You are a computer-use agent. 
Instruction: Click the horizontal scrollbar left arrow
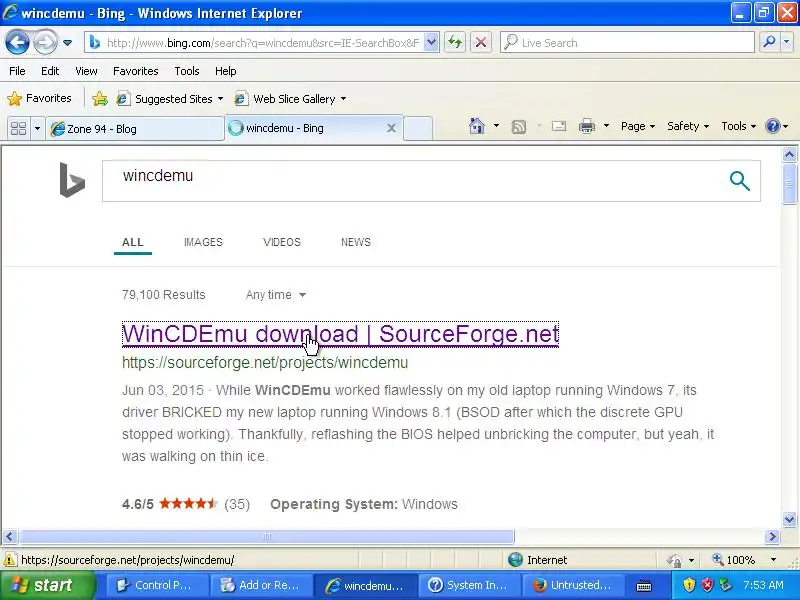pos(10,536)
